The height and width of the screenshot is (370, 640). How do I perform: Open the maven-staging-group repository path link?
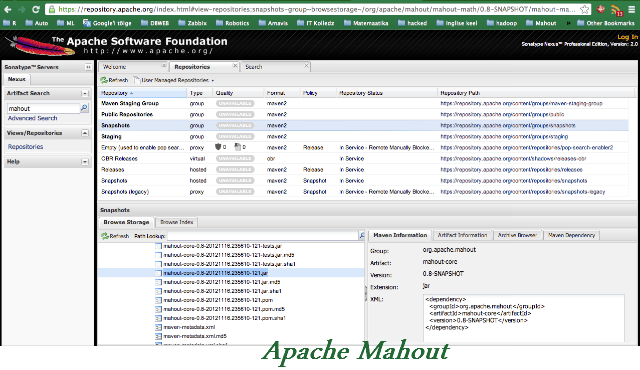(x=521, y=104)
